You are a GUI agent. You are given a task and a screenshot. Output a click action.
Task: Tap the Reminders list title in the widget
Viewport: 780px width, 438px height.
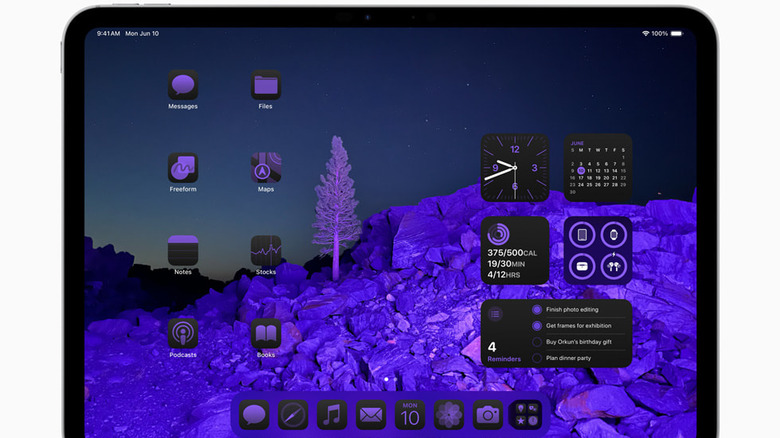pyautogui.click(x=504, y=358)
